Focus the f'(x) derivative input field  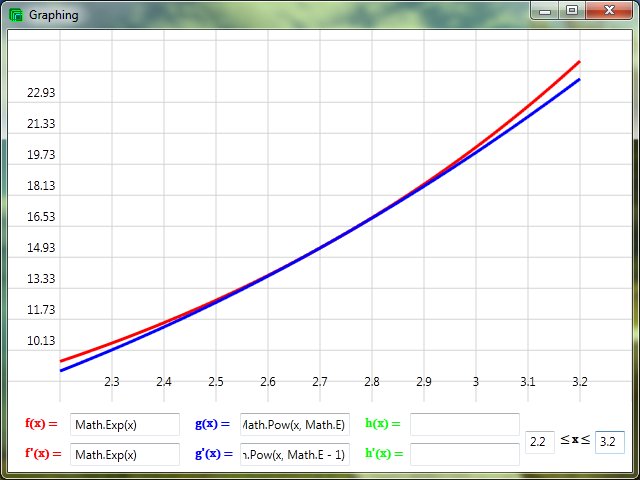(125, 455)
